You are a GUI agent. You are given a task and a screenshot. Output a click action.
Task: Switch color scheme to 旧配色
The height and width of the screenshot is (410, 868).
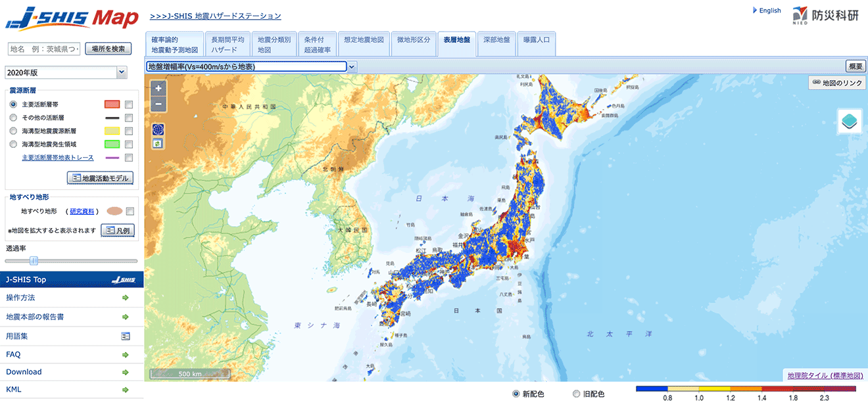(576, 394)
